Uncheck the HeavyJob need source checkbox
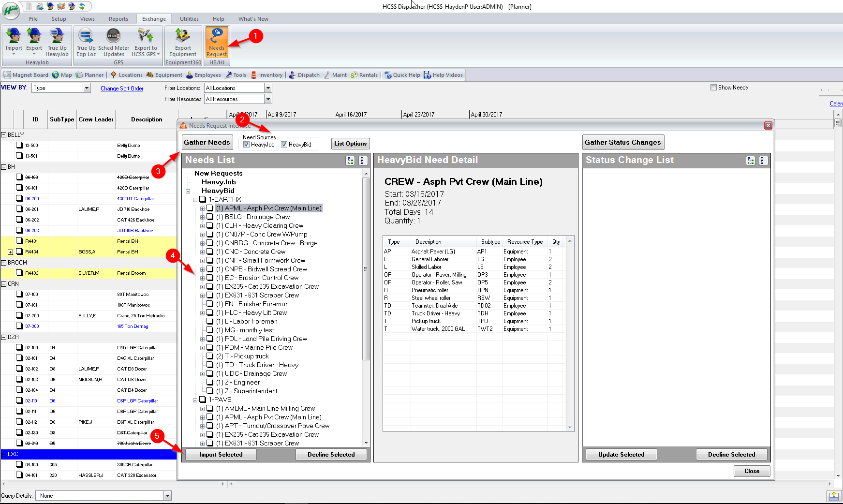 (x=247, y=145)
